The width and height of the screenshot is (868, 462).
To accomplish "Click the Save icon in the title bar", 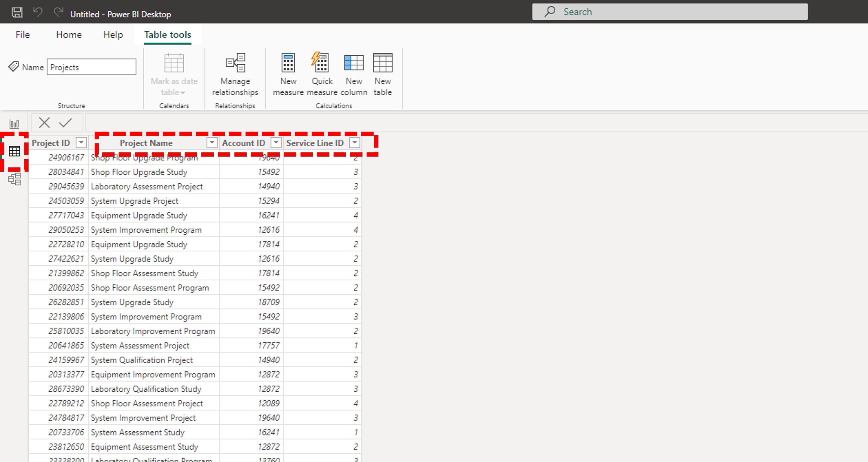I will [x=17, y=12].
